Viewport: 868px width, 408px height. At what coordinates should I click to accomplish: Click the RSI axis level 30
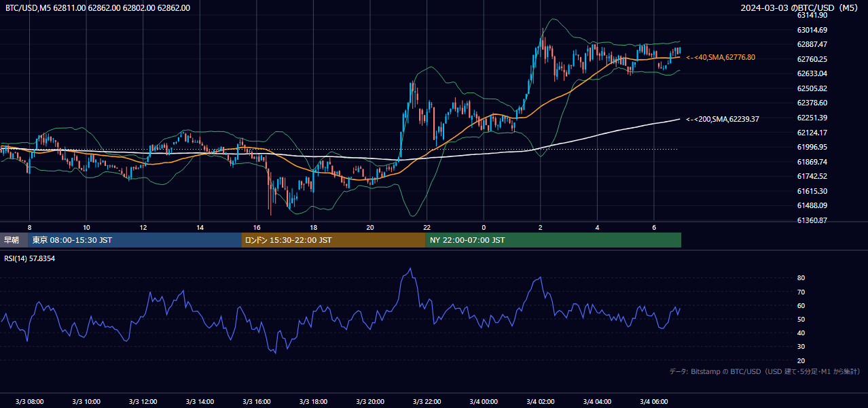(x=801, y=347)
